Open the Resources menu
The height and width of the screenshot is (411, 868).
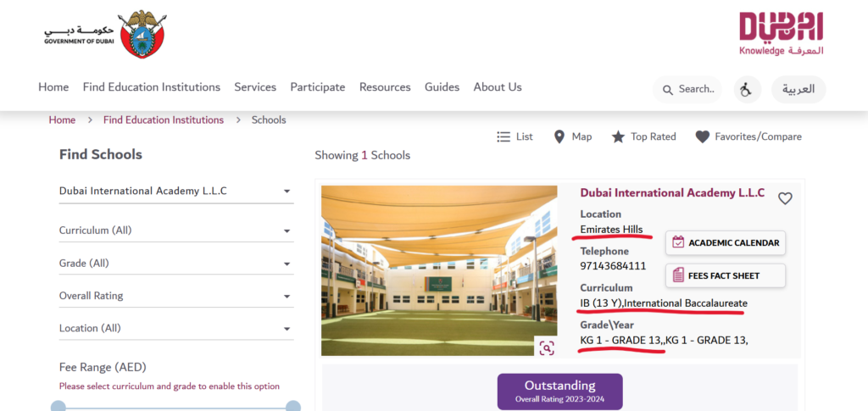pos(385,86)
